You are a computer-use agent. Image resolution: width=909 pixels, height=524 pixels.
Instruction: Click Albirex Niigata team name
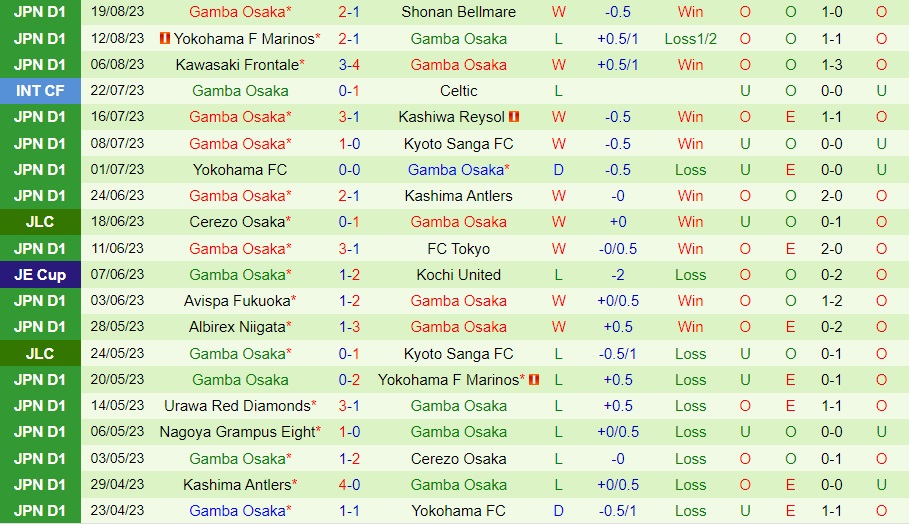point(237,327)
